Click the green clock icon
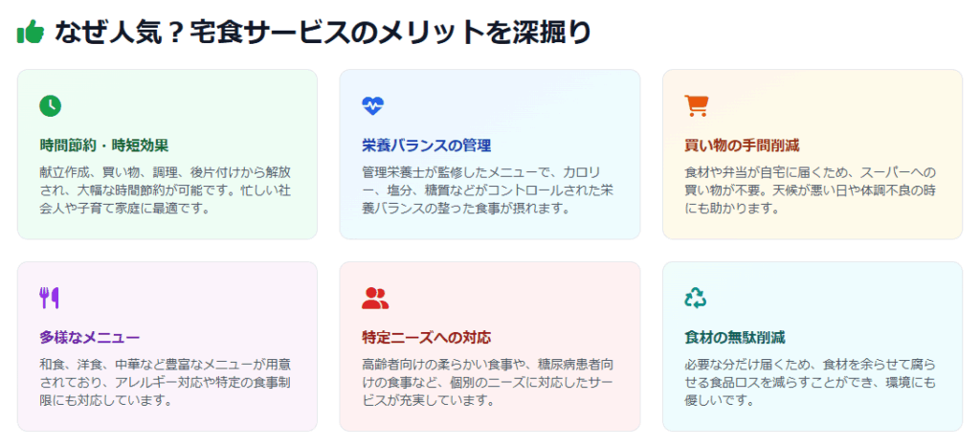980x447 pixels. click(x=51, y=105)
